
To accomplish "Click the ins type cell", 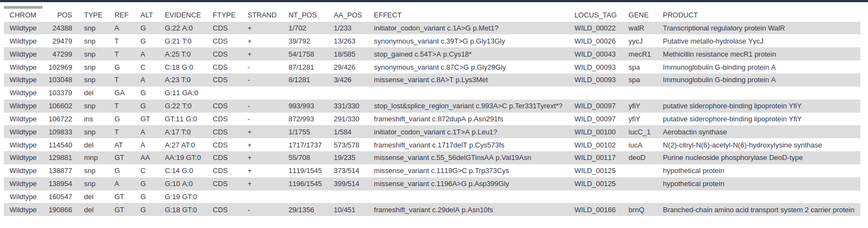I will click(x=88, y=119).
